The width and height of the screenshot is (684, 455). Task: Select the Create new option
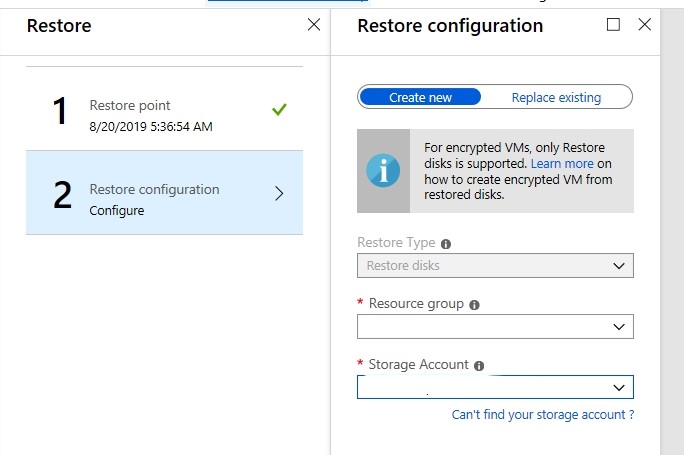421,97
